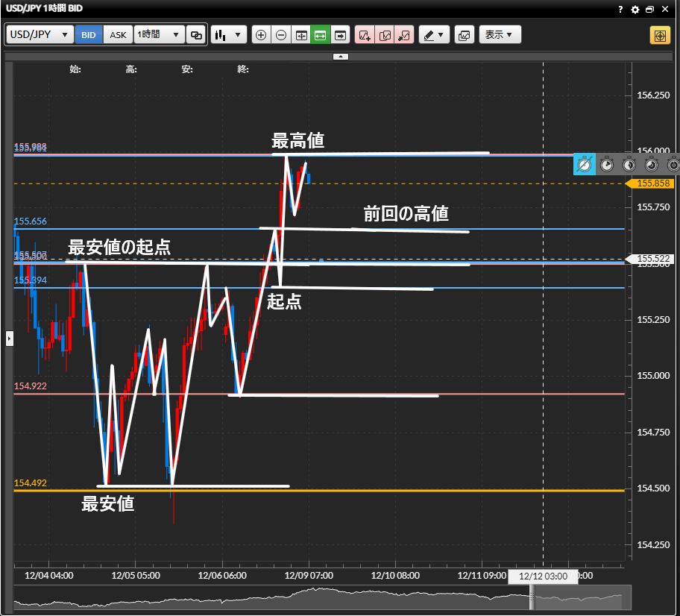Click the scroll-to-latest arrow icon
Viewport: 680px width, 616px height.
coord(341,35)
